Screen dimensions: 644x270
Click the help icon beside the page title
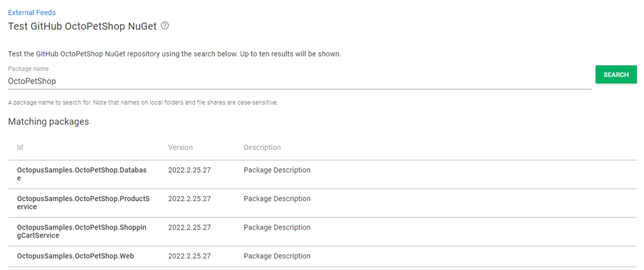(x=165, y=26)
